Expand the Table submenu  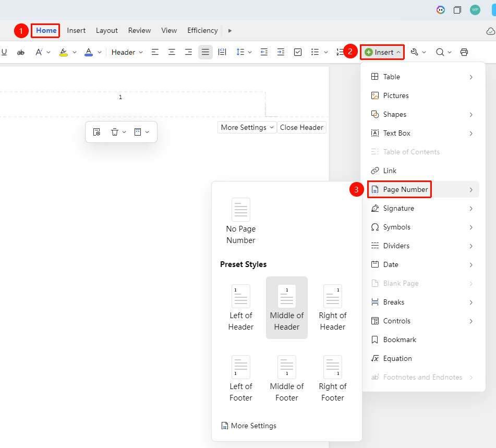pyautogui.click(x=423, y=77)
